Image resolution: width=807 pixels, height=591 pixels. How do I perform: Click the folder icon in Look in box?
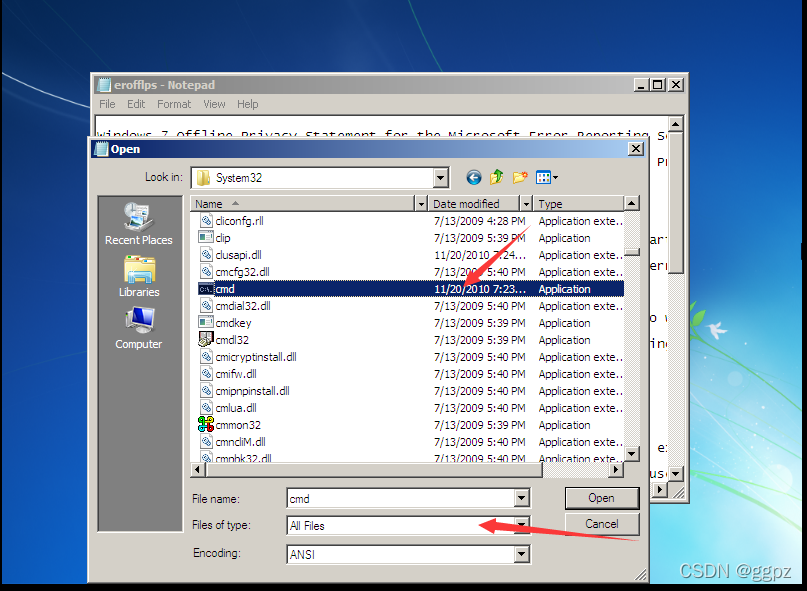203,178
